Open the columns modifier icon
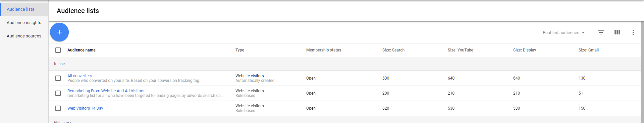644x123 pixels. (x=617, y=32)
